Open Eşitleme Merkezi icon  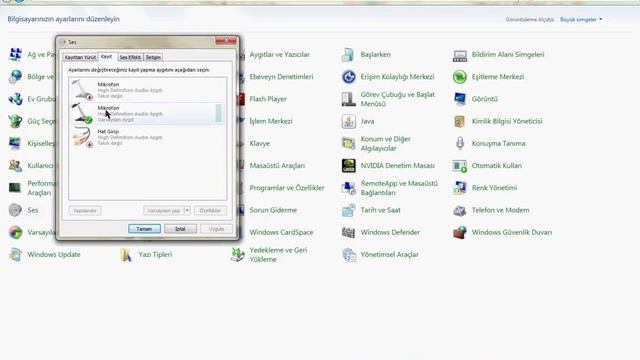(x=460, y=77)
